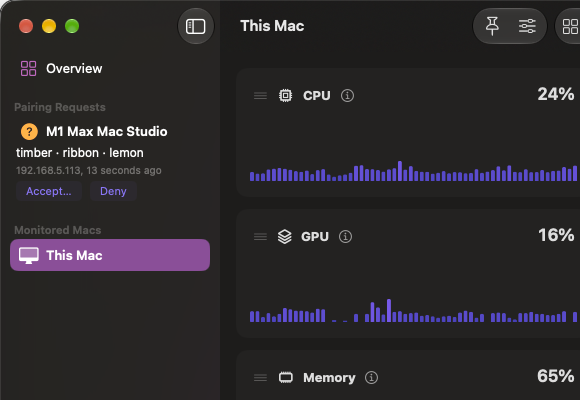
Task: Show Memory info via info icon
Action: click(x=371, y=377)
